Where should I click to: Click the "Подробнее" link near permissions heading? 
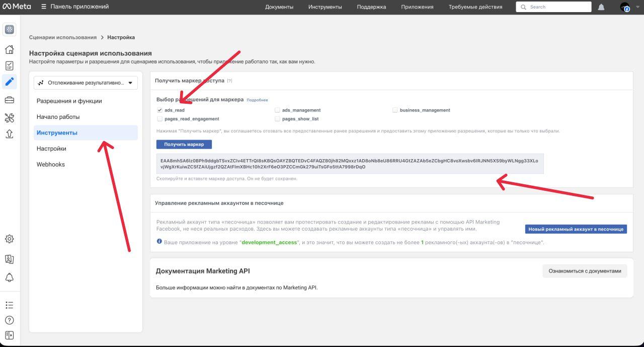[x=257, y=100]
